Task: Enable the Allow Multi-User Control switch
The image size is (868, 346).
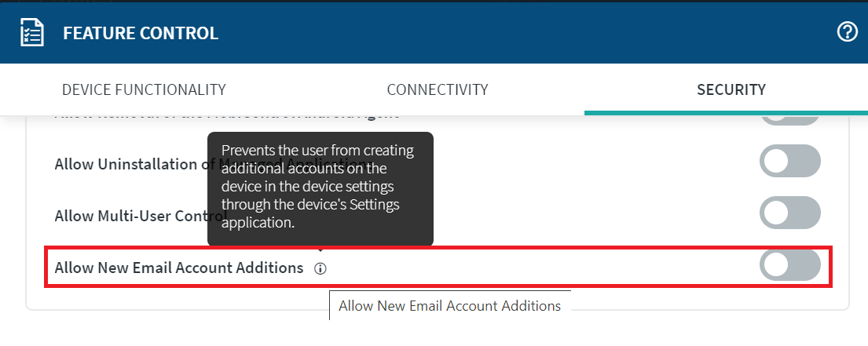Action: pos(789,213)
